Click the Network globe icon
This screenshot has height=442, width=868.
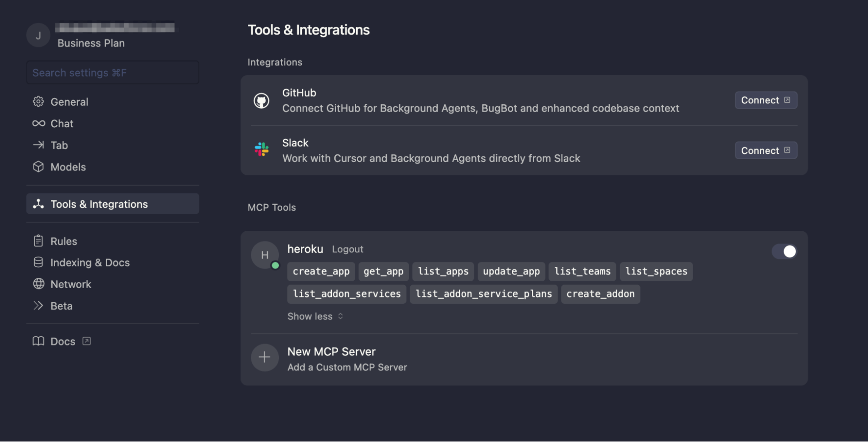click(39, 284)
